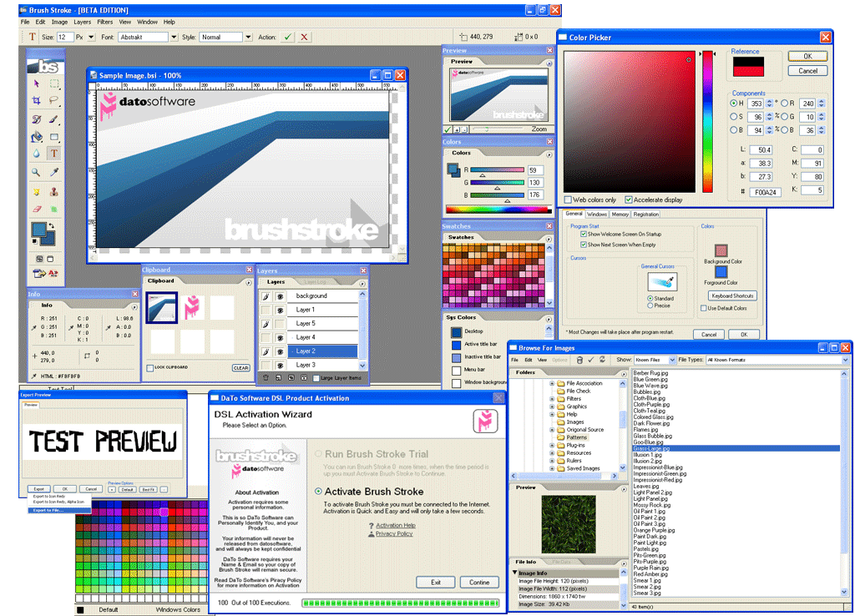This screenshot has width=855, height=616.
Task: Open the Activation Help link
Action: [x=396, y=525]
